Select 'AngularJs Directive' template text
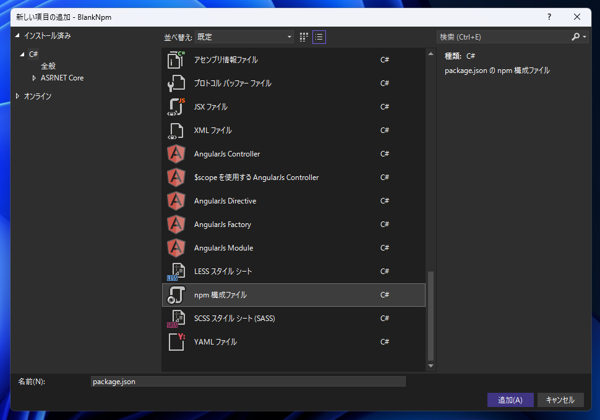The height and width of the screenshot is (420, 600). [225, 201]
